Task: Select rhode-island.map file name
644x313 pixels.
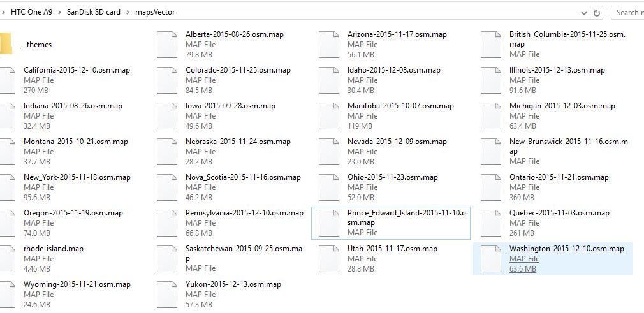Action: 54,249
